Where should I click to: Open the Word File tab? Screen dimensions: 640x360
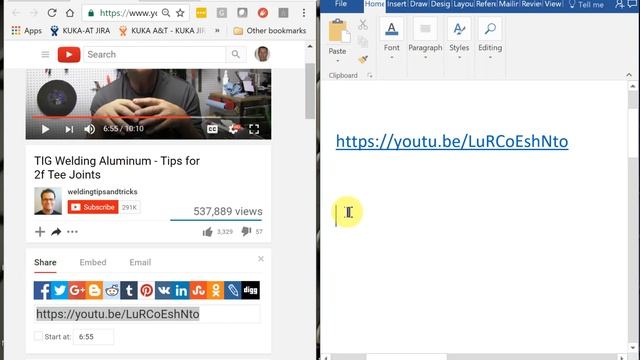341,4
